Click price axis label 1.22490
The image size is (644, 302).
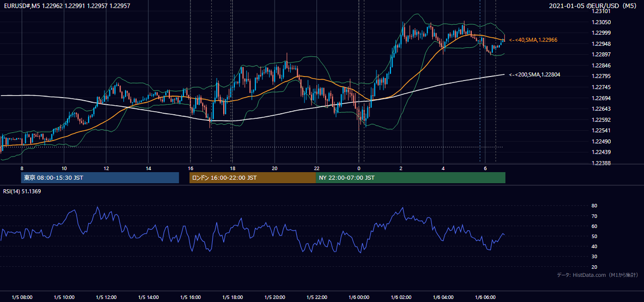pyautogui.click(x=601, y=141)
